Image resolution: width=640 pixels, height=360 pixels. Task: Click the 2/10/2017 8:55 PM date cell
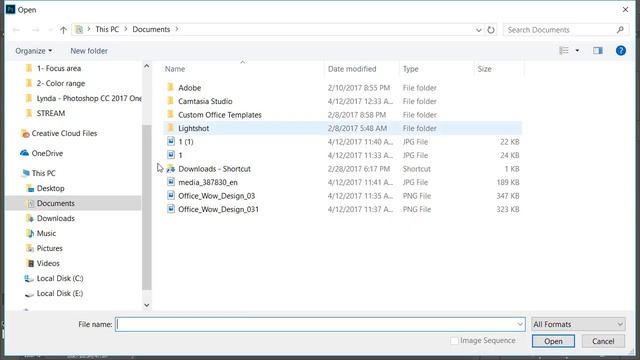coord(359,87)
